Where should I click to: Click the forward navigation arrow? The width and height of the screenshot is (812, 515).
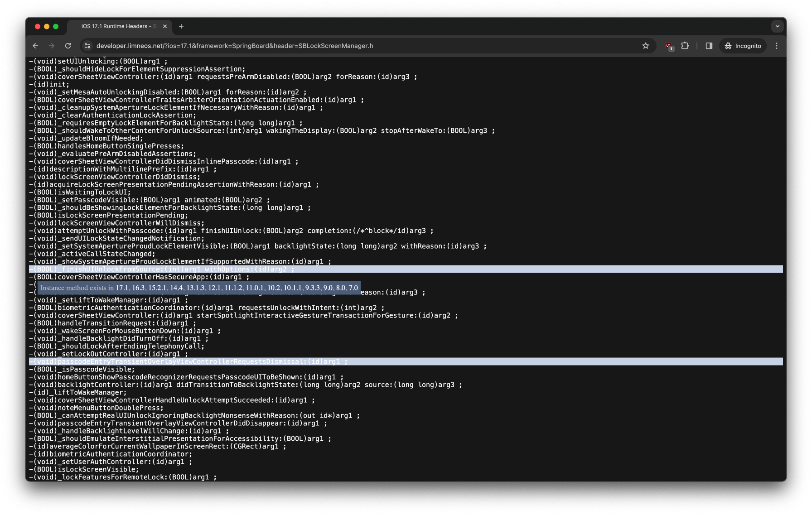(x=52, y=46)
